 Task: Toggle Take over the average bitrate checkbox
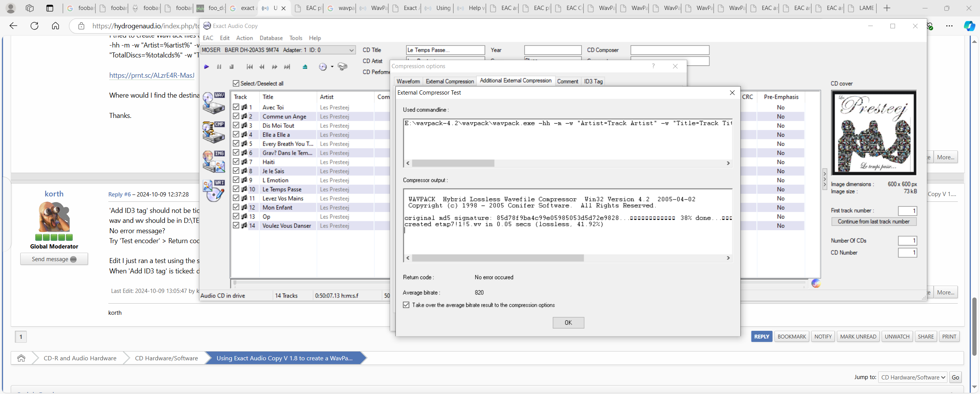[406, 305]
